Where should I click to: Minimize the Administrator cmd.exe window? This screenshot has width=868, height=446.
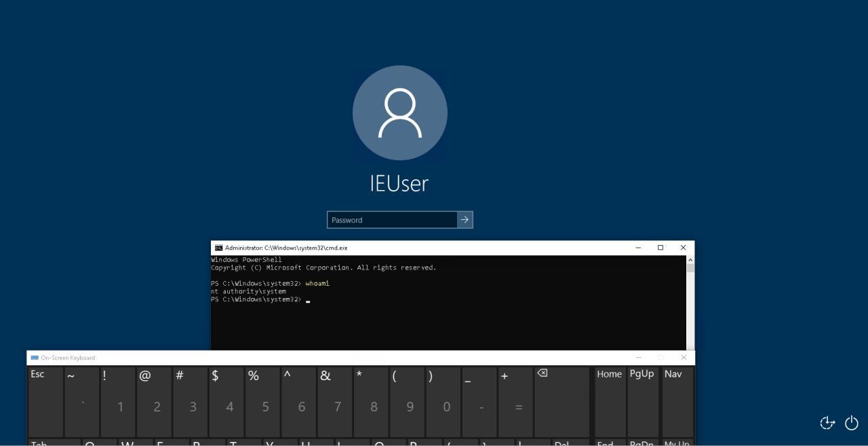click(x=638, y=248)
